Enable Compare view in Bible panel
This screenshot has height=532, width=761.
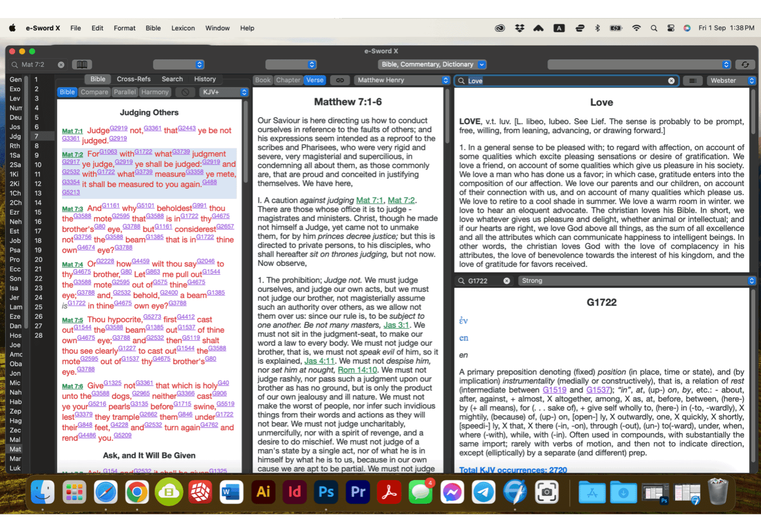[x=94, y=92]
